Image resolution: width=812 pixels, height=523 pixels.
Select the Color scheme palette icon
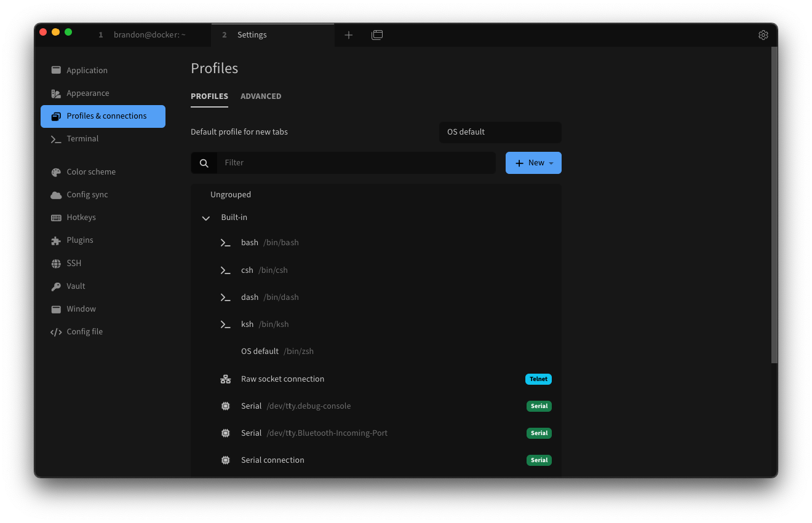pos(56,171)
